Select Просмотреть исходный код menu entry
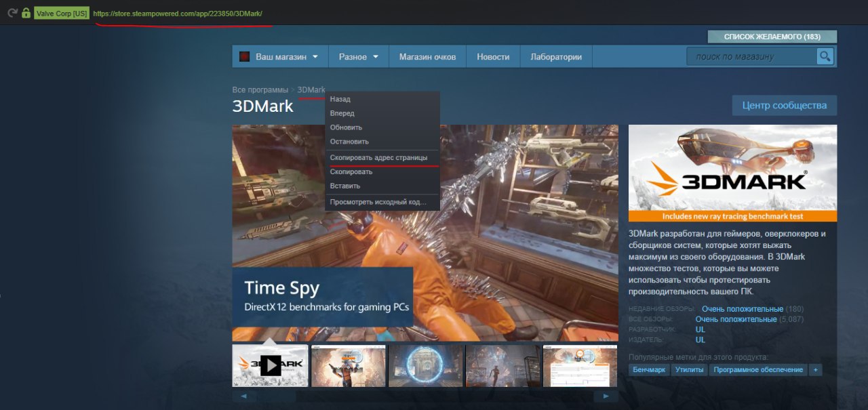Screen dimensions: 868x410 [382, 202]
